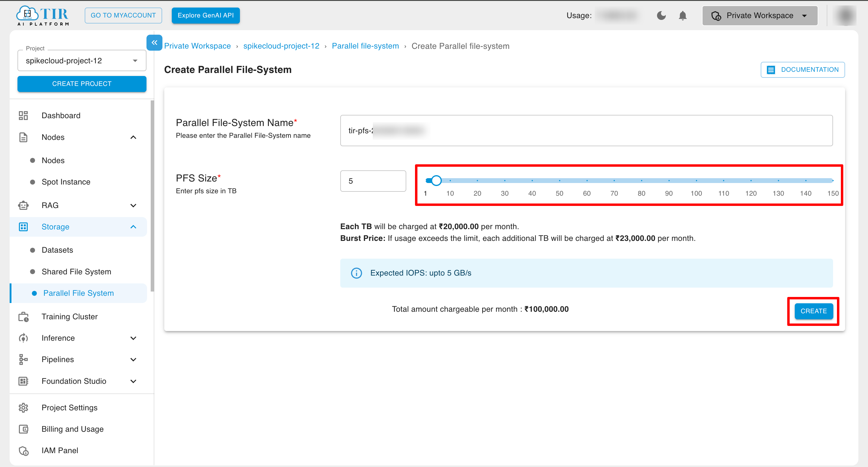Click the IAM Panel cloud icon

coord(23,450)
